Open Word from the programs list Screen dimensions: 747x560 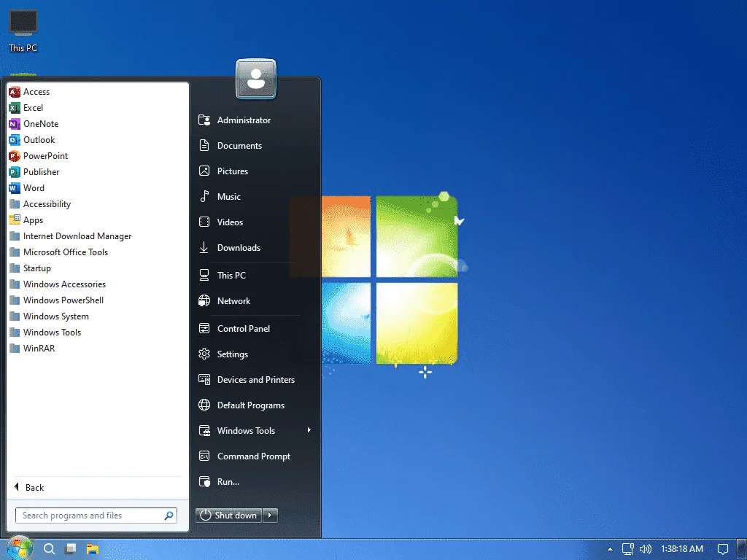(x=98, y=188)
